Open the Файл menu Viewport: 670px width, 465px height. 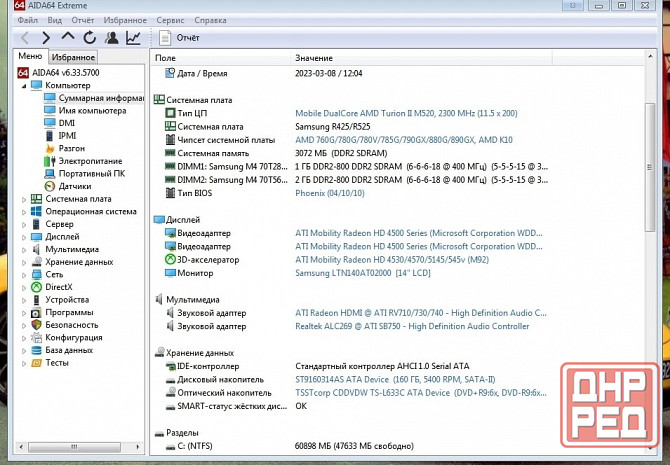pyautogui.click(x=28, y=20)
